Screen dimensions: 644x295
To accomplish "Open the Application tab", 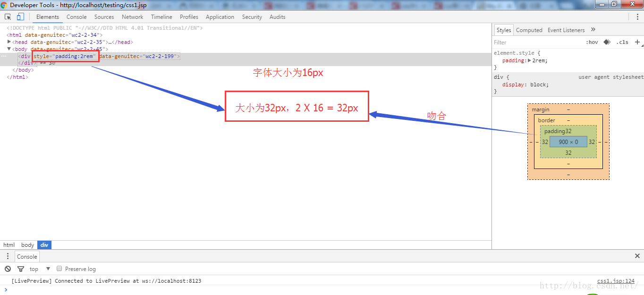I will point(220,17).
